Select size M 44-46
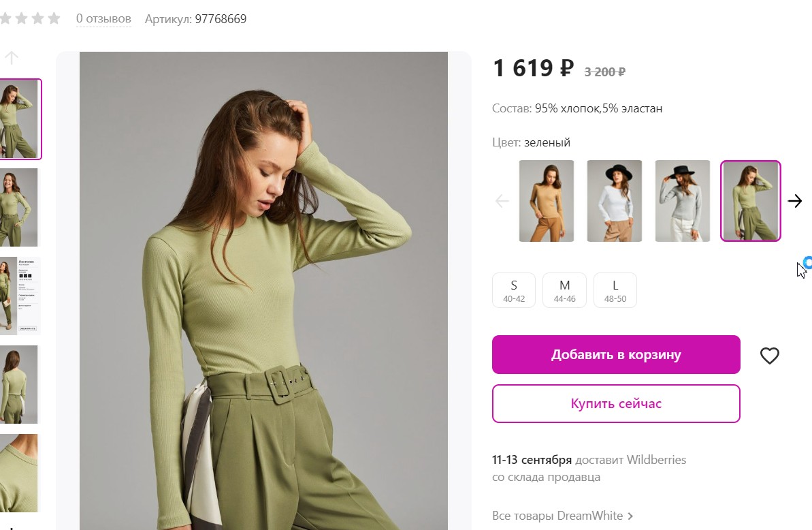This screenshot has width=812, height=530. [564, 290]
